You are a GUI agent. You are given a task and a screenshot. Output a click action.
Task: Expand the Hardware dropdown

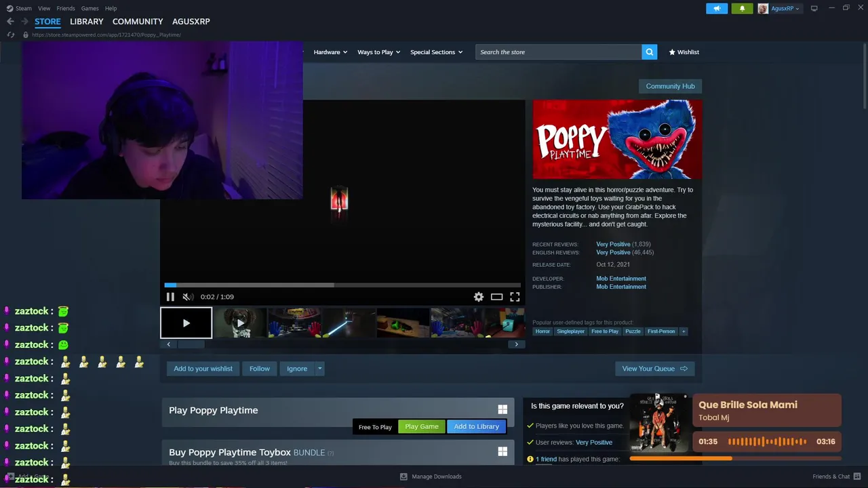[330, 52]
